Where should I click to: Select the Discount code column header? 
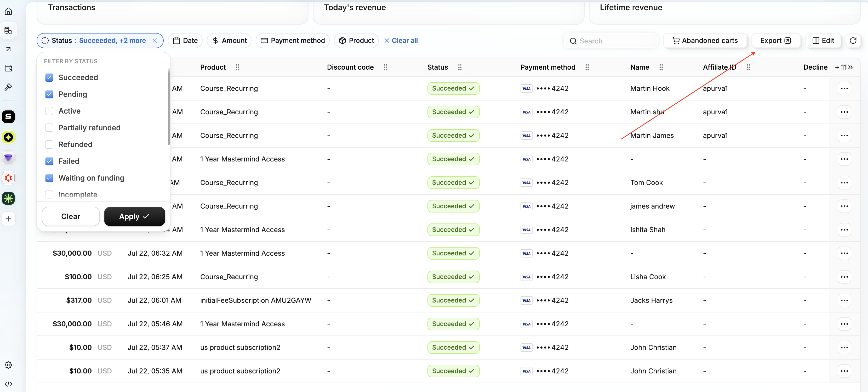pyautogui.click(x=350, y=67)
